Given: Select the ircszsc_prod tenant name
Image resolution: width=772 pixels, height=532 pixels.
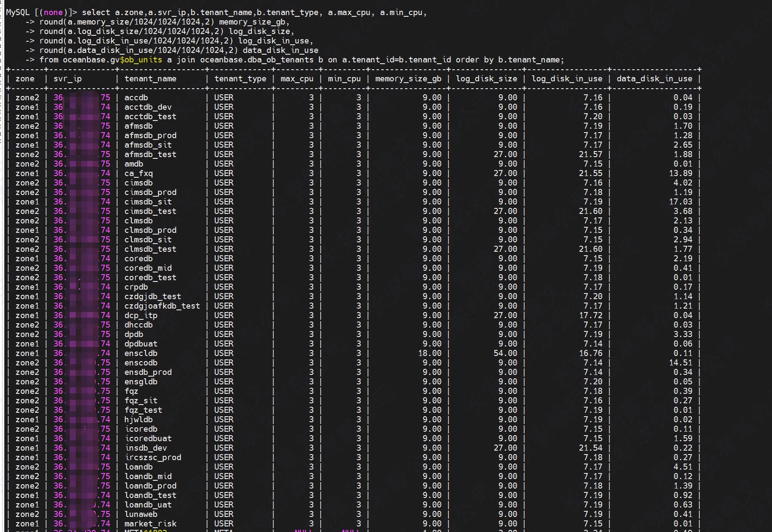Looking at the screenshot, I should point(153,458).
